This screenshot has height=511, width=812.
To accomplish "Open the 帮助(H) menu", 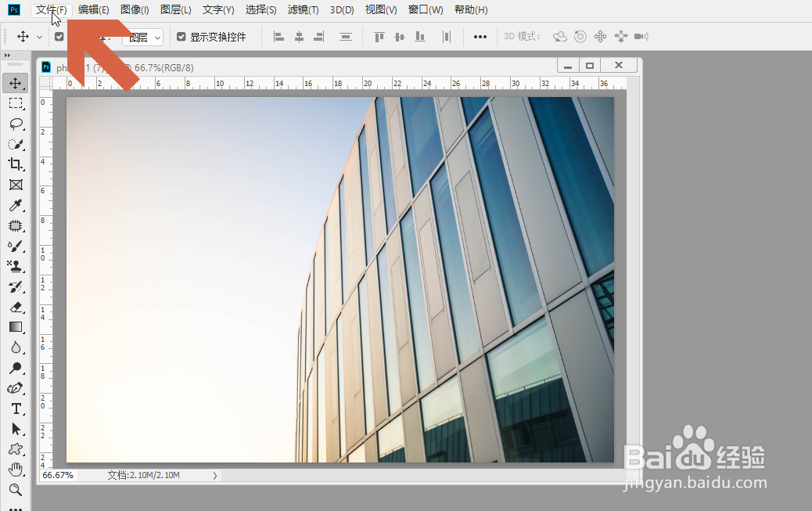I will [471, 10].
